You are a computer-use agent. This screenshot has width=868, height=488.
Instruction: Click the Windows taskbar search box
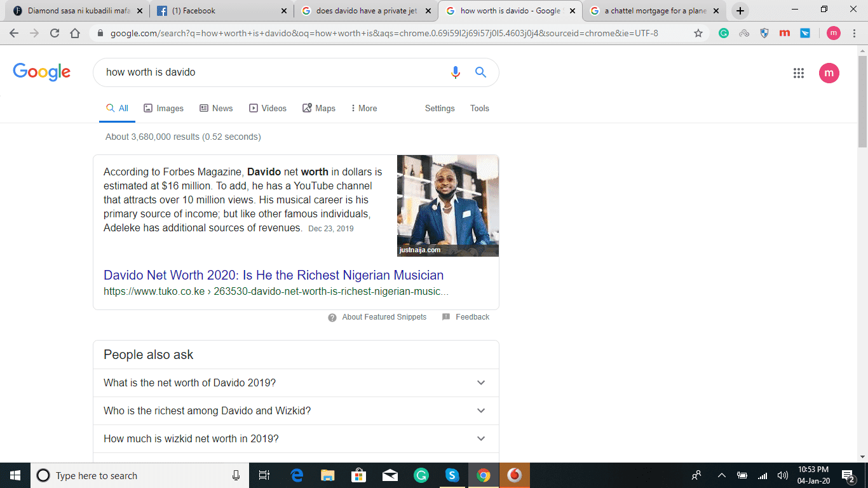tap(139, 475)
